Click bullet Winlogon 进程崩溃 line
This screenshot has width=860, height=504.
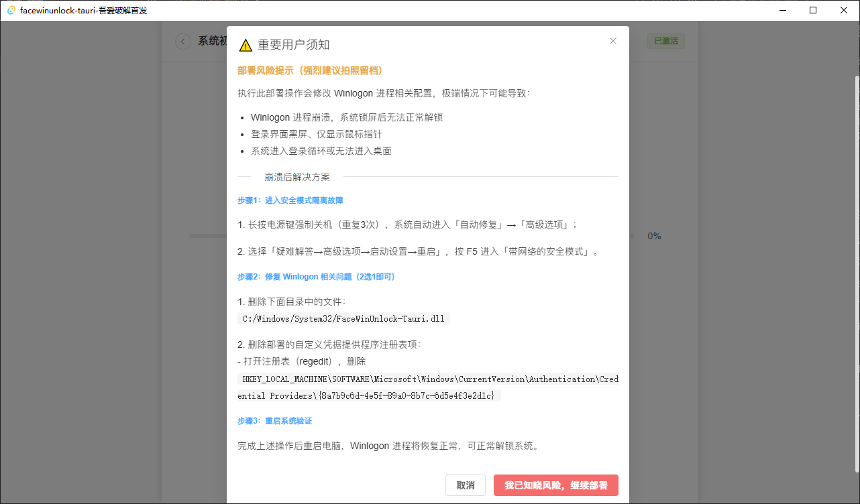point(347,117)
